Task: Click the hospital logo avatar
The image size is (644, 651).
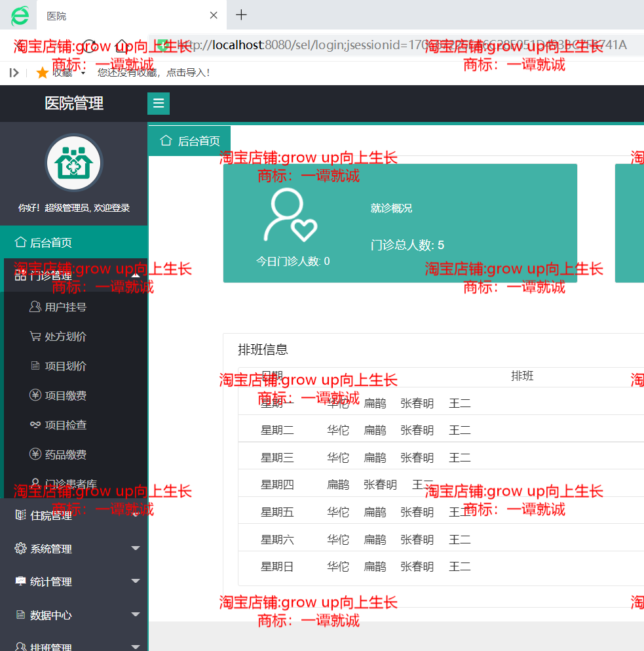Action: coord(74,163)
